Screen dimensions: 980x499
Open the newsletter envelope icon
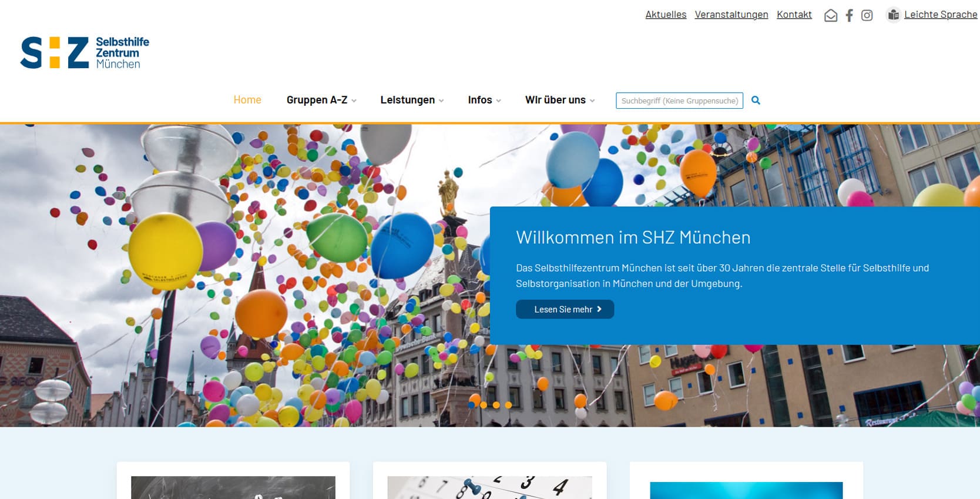point(830,16)
